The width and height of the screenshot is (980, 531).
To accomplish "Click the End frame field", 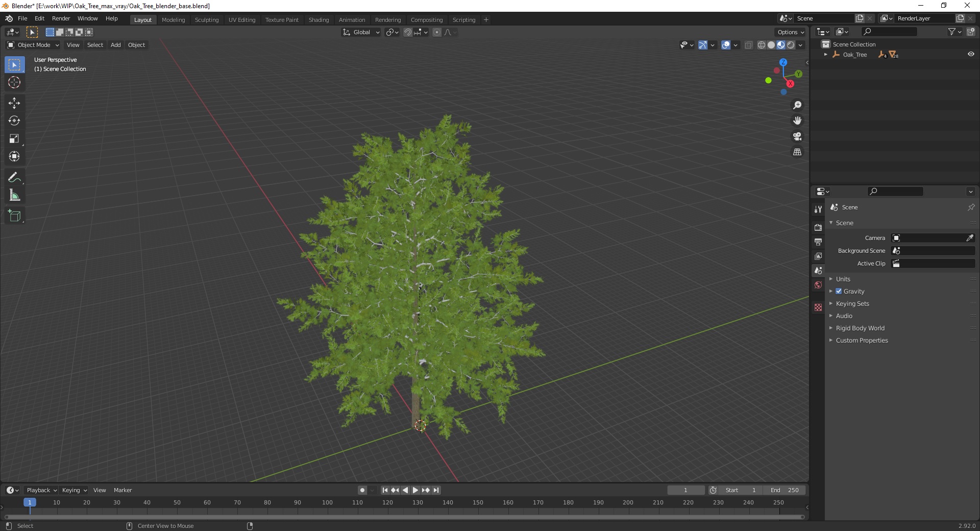I will (785, 490).
